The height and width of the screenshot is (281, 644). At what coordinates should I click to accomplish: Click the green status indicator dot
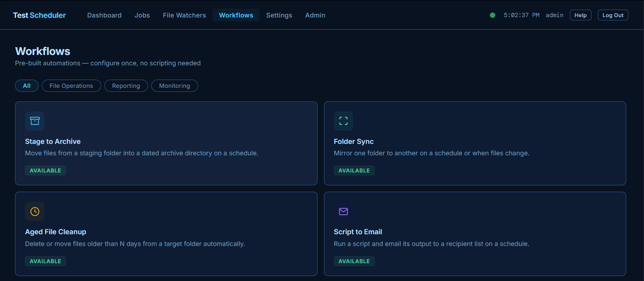pos(492,15)
